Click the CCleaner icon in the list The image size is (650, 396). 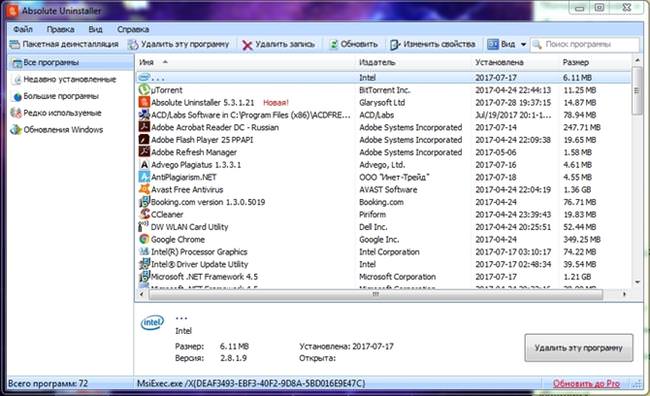coord(144,214)
